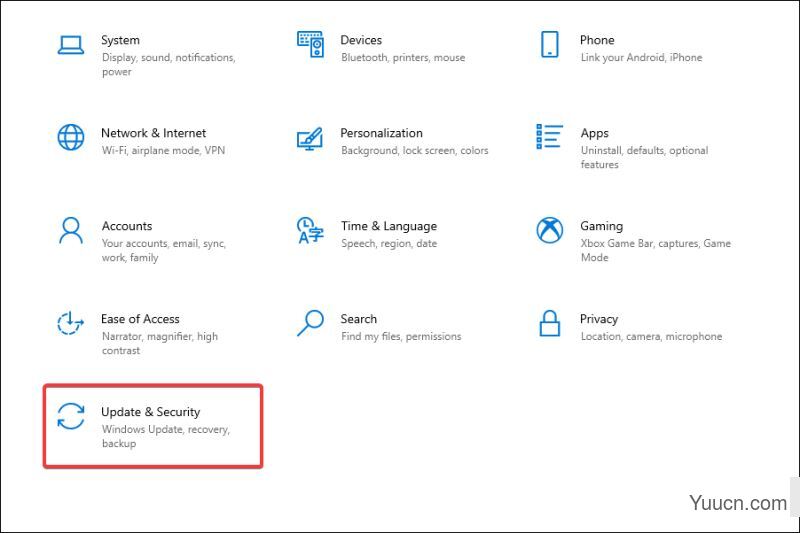Open the Update & Security heading

(x=151, y=412)
